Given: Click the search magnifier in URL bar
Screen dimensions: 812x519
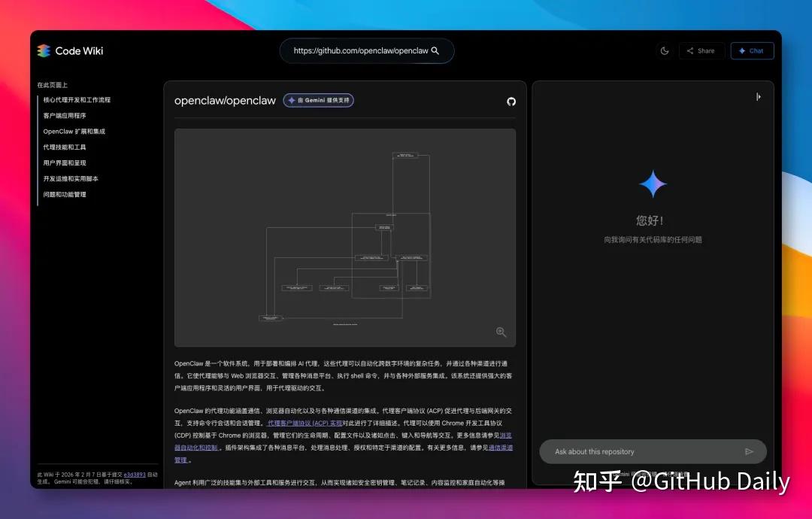Looking at the screenshot, I should pos(435,51).
